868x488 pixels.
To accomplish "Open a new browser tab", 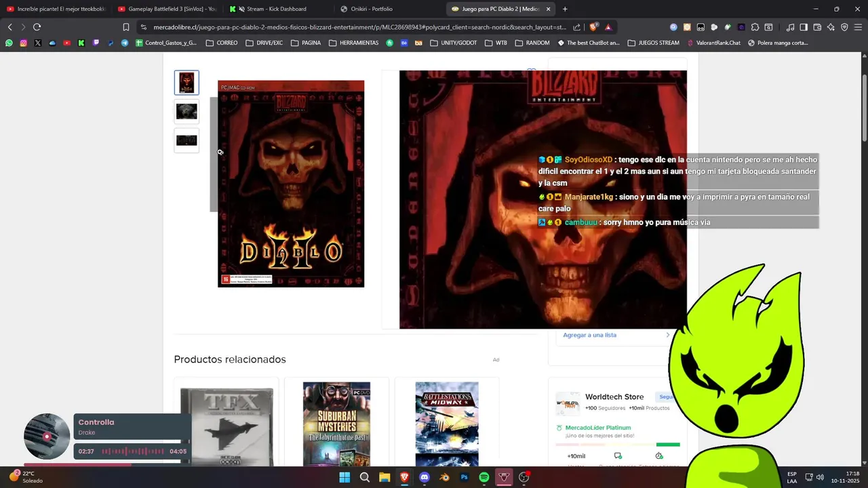I will [x=565, y=9].
